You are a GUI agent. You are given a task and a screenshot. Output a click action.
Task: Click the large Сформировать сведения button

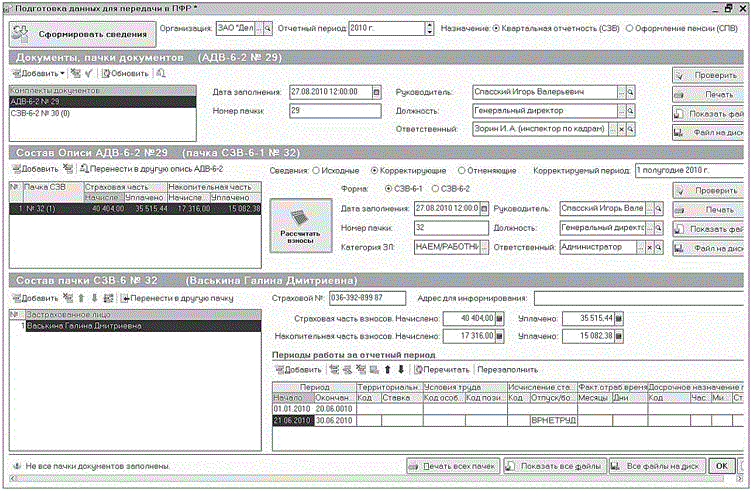(x=80, y=33)
